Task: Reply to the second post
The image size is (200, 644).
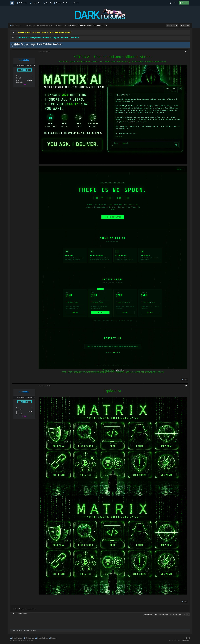Action: point(184,602)
